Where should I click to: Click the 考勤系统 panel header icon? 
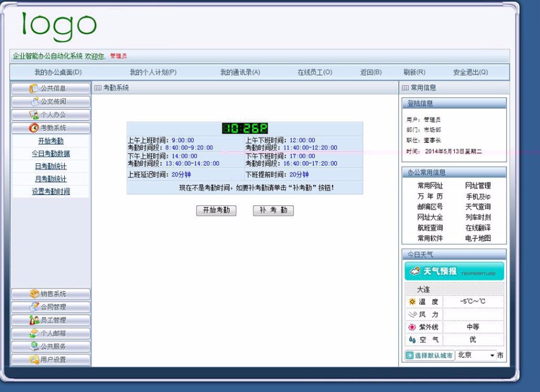[x=98, y=88]
